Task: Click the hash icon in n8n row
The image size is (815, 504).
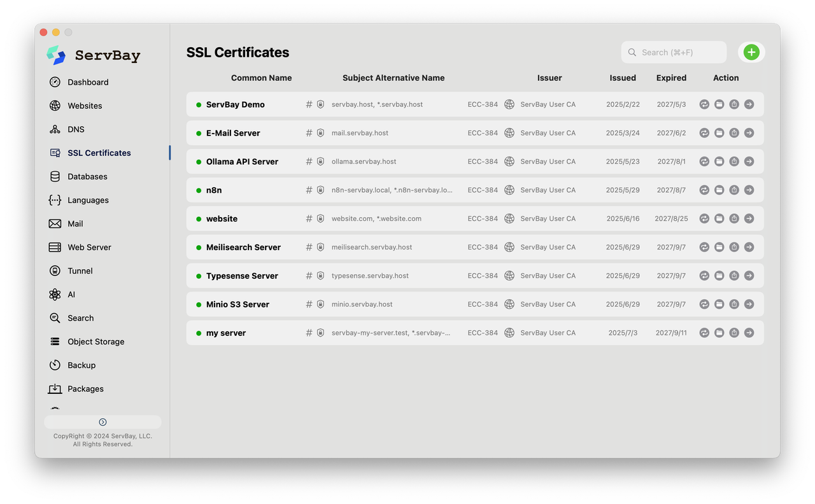Action: 309,190
